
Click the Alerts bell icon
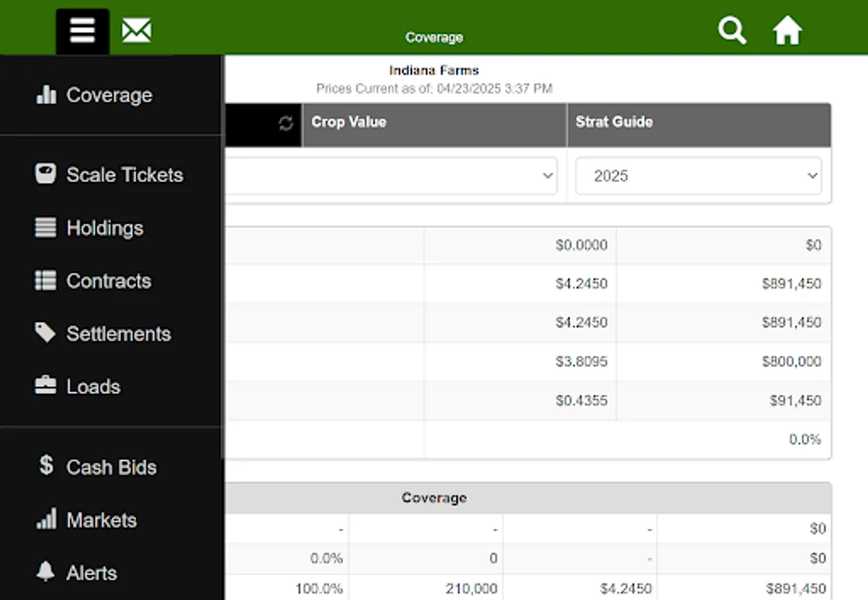(x=45, y=572)
